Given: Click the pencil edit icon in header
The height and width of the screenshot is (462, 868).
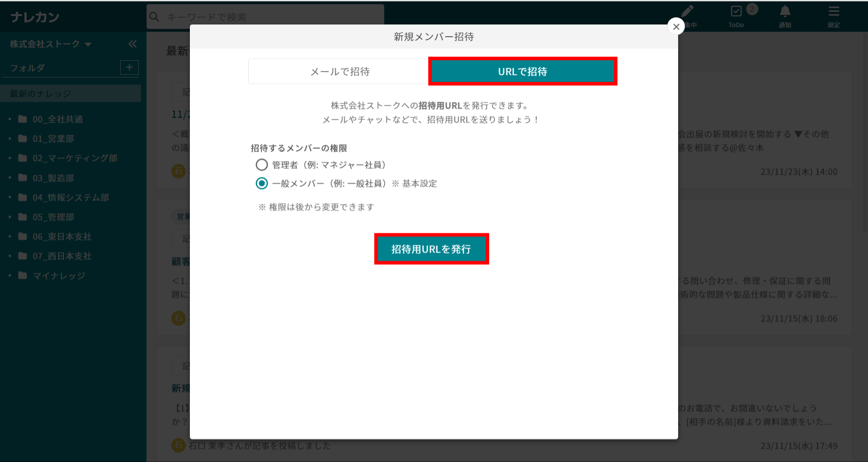Looking at the screenshot, I should (688, 11).
